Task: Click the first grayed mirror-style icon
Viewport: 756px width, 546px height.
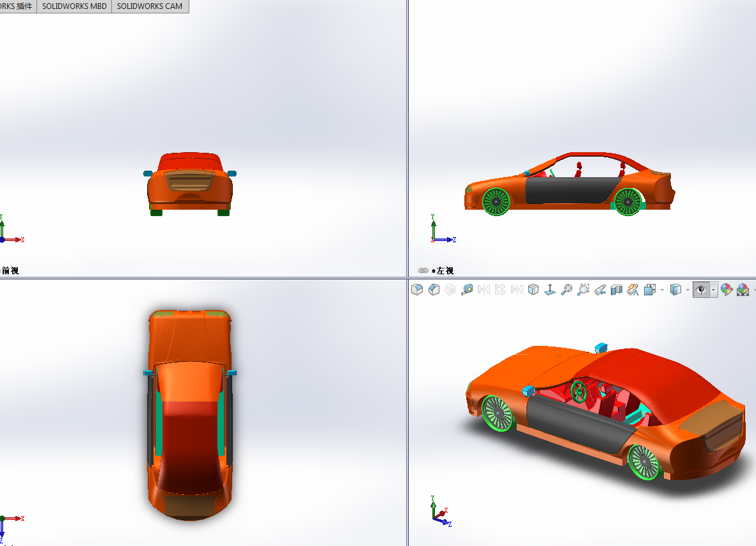Action: [x=484, y=289]
